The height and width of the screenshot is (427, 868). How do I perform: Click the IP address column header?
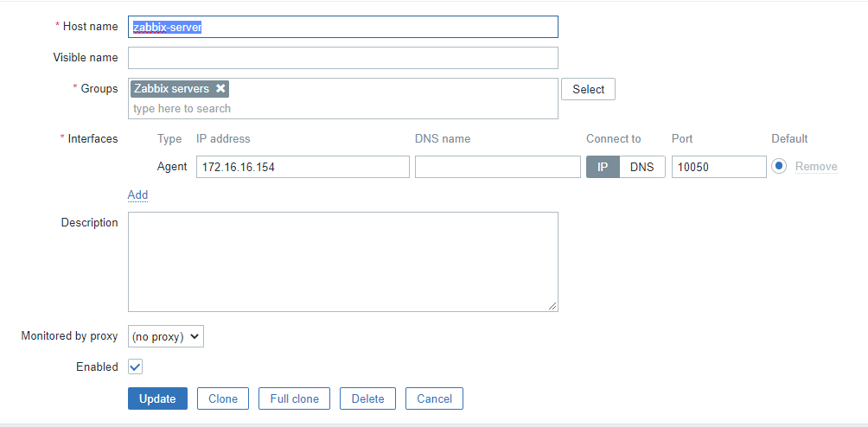[x=223, y=139]
